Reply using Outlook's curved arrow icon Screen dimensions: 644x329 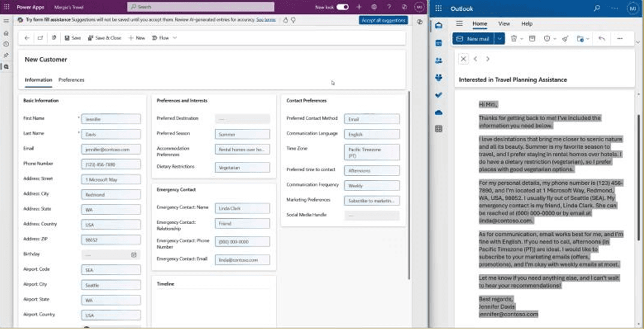(x=601, y=38)
